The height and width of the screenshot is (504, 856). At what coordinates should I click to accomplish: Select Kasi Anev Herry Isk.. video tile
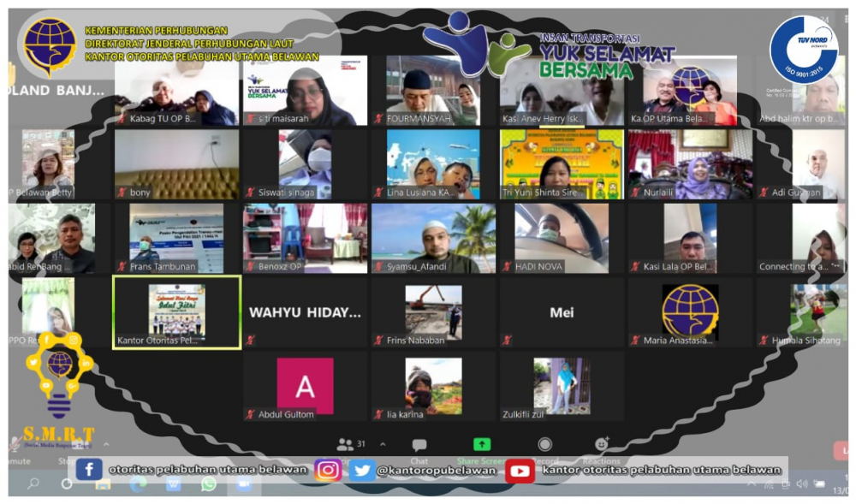point(562,91)
